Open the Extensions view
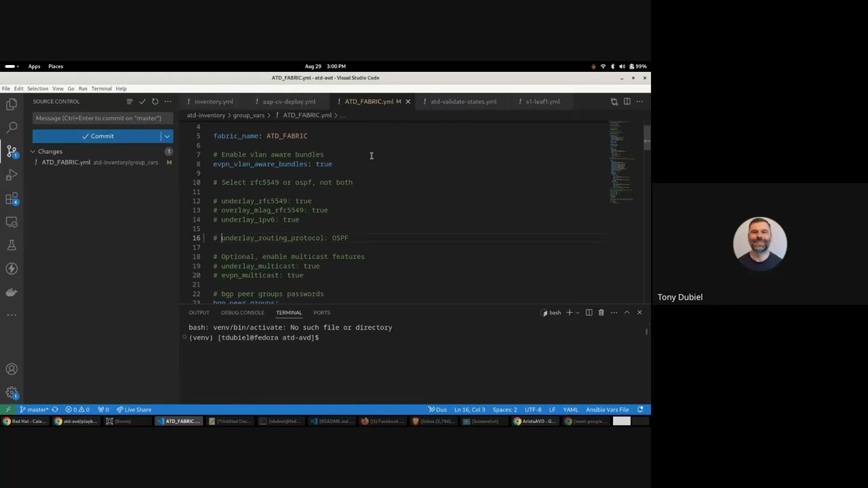 point(12,199)
